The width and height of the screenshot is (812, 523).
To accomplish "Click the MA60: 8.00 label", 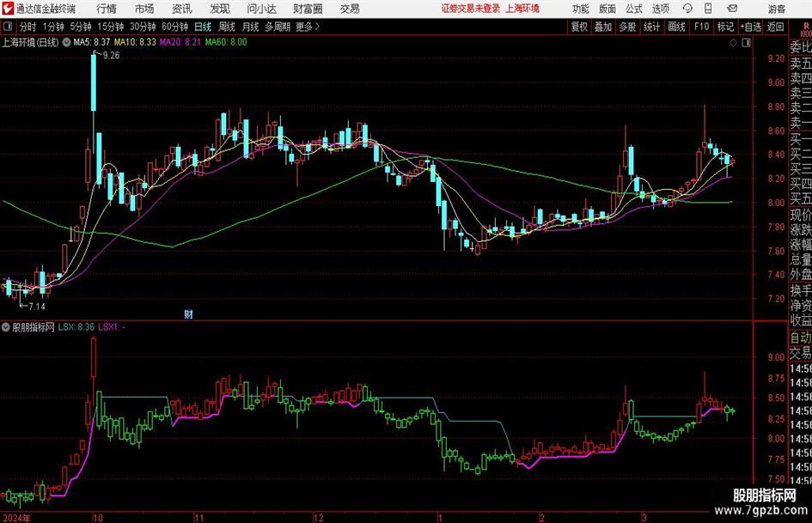I will [226, 42].
